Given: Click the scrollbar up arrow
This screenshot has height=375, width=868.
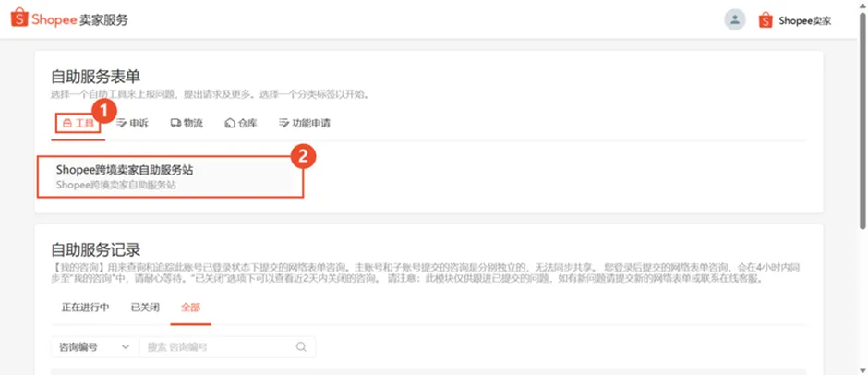Looking at the screenshot, I should click(x=862, y=5).
